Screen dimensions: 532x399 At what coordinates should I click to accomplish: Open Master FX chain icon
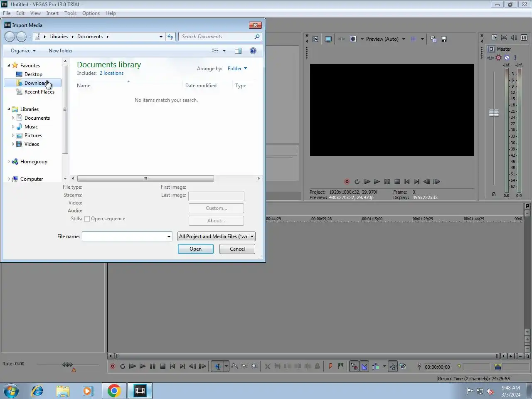point(490,58)
